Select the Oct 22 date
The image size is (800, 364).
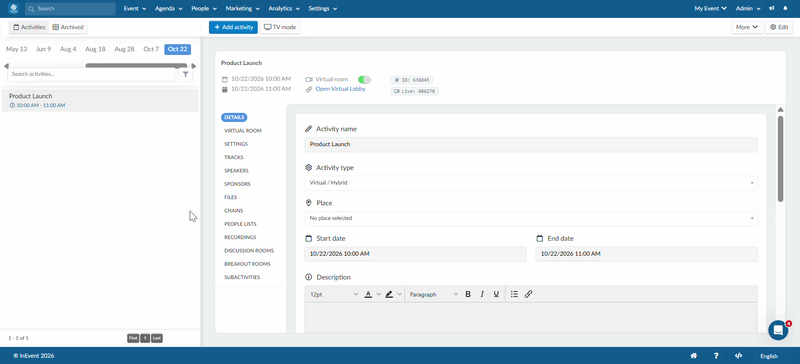178,49
